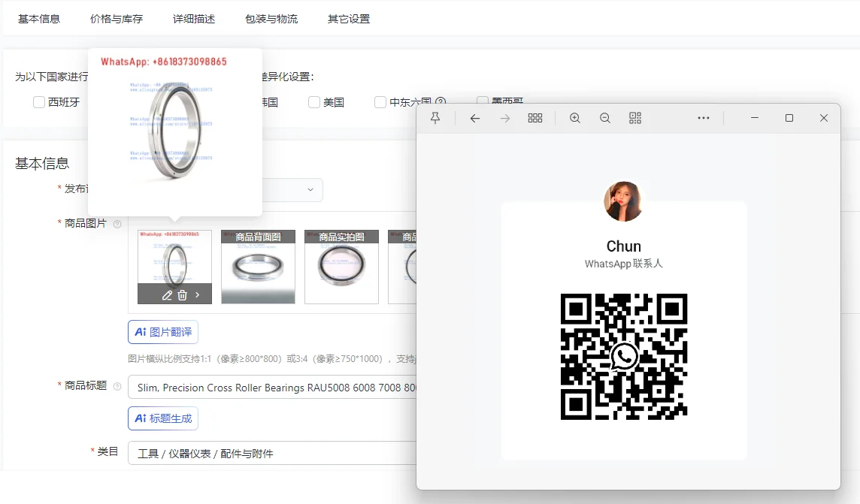Select the 商品背面图 thumbnail
The image size is (860, 504).
(x=259, y=267)
